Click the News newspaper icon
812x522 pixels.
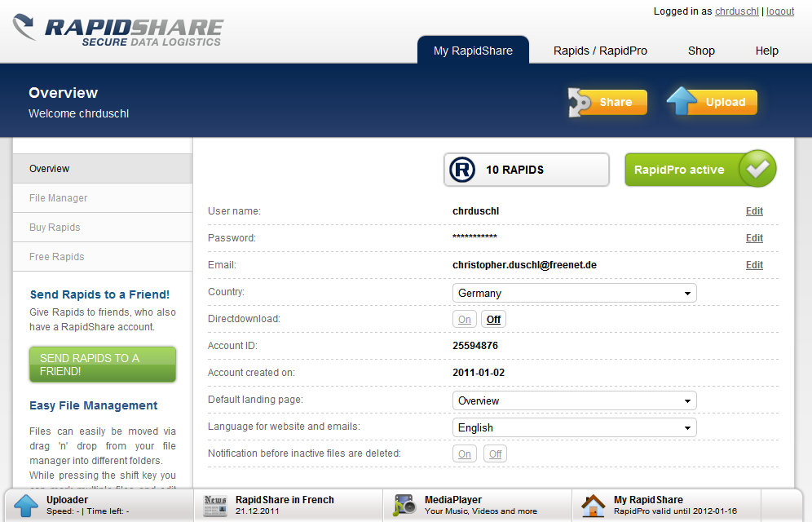[x=215, y=506]
